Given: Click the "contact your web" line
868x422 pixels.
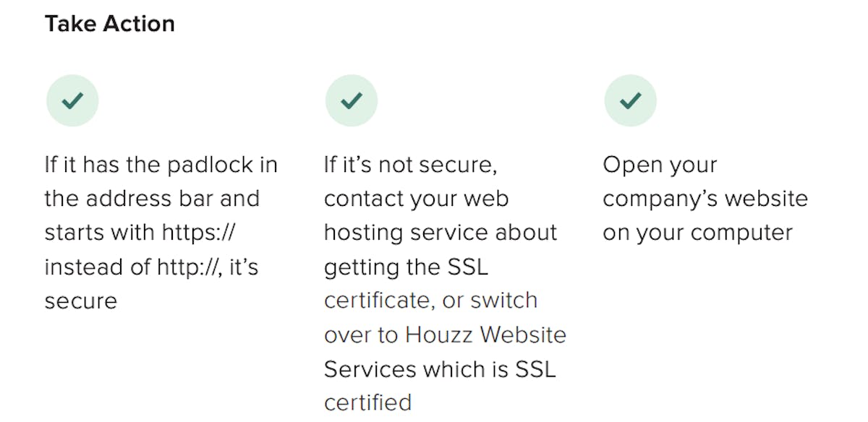Looking at the screenshot, I should pyautogui.click(x=416, y=199).
